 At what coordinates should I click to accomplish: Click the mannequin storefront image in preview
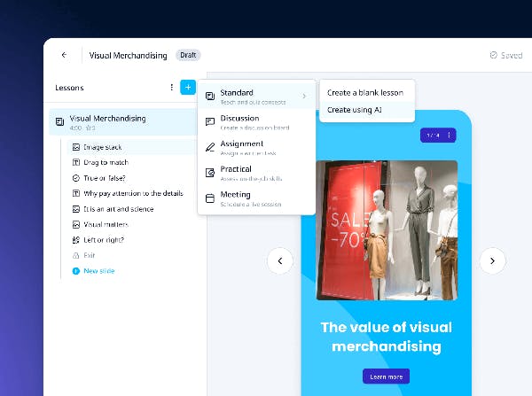(387, 230)
